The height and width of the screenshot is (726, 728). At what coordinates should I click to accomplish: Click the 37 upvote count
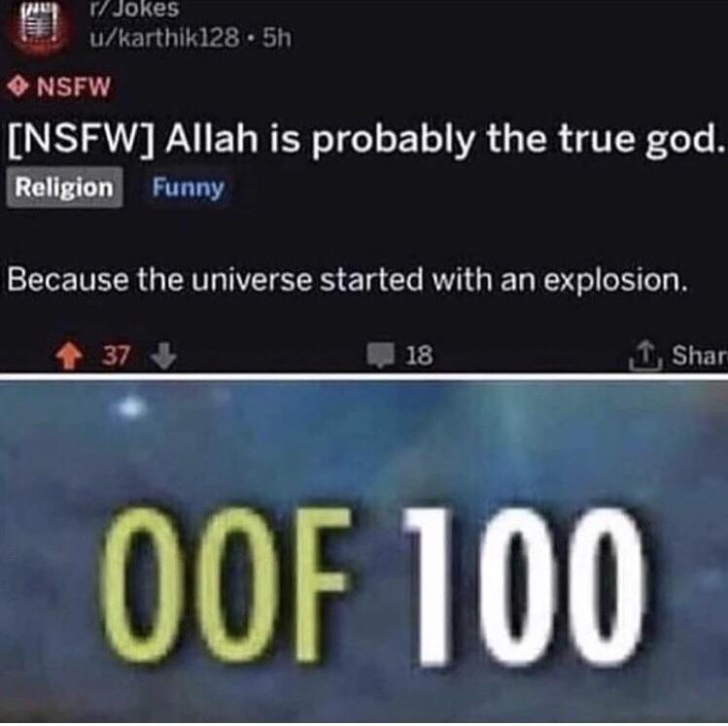tap(116, 356)
